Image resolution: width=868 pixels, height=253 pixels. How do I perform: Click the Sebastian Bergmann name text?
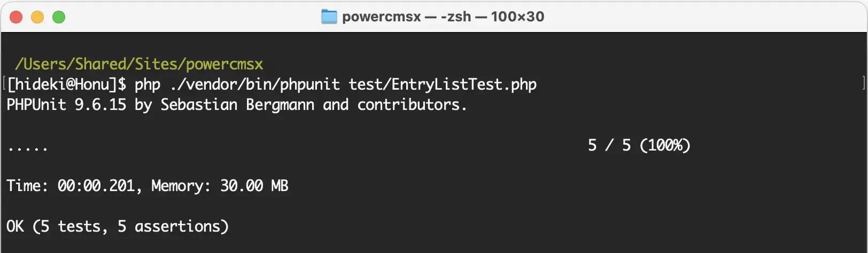pyautogui.click(x=237, y=105)
